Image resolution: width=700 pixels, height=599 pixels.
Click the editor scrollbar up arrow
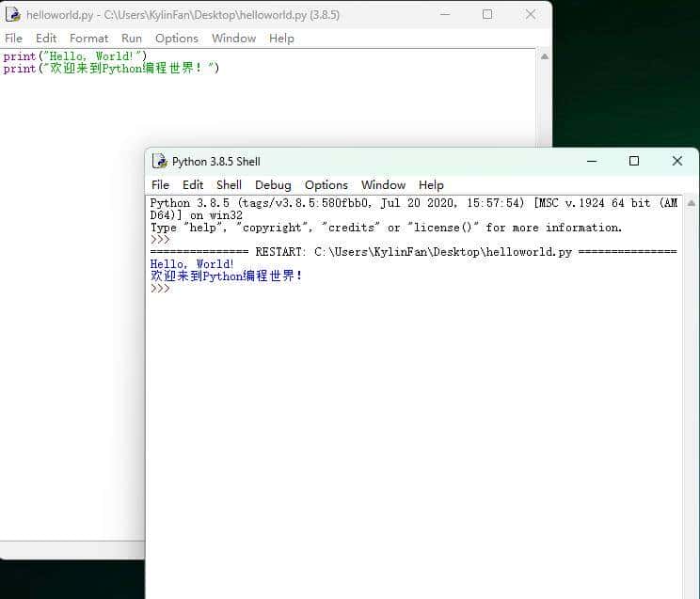(x=545, y=56)
